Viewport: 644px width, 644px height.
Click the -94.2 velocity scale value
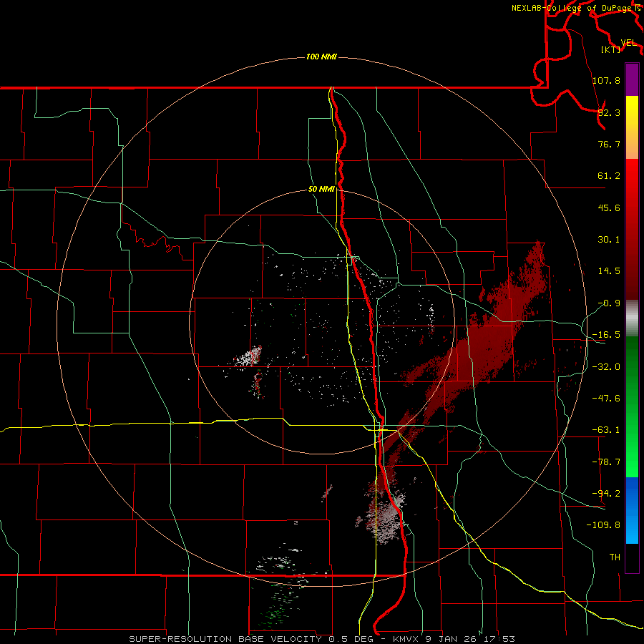606,494
